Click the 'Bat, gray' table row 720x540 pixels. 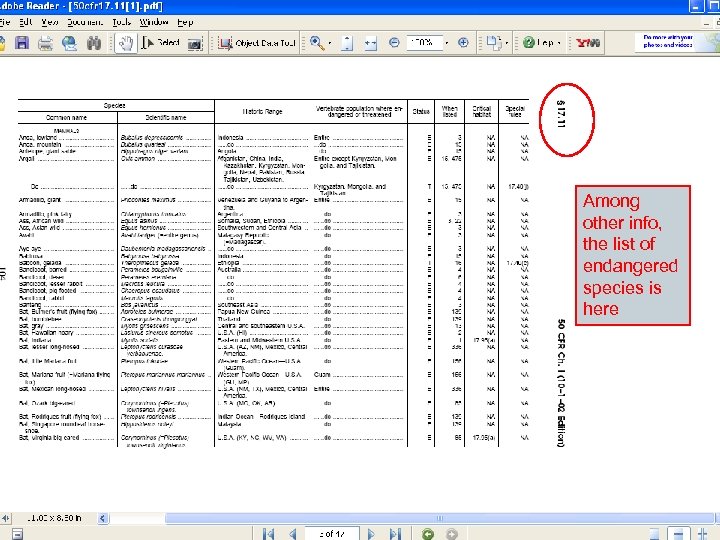tap(273, 326)
